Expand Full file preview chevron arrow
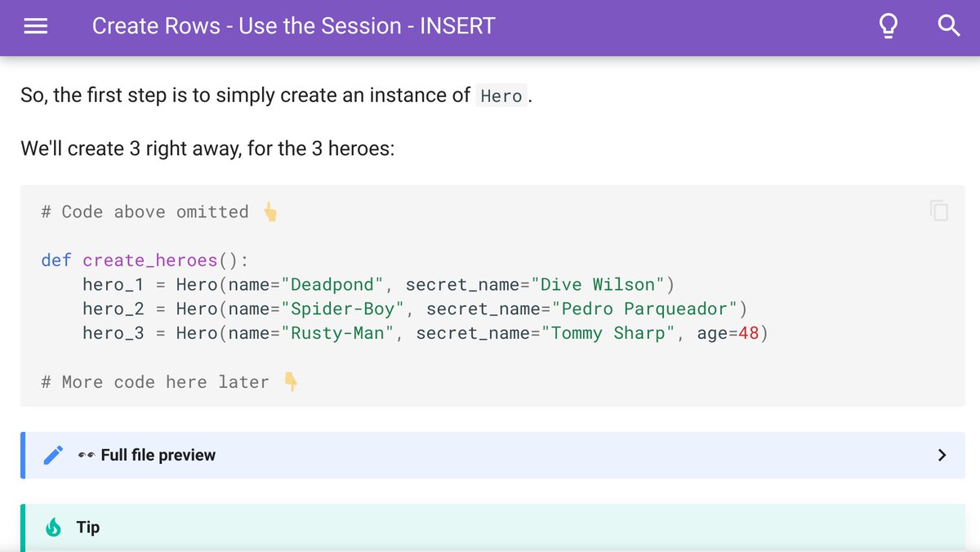Screen dimensions: 980x552 point(942,455)
